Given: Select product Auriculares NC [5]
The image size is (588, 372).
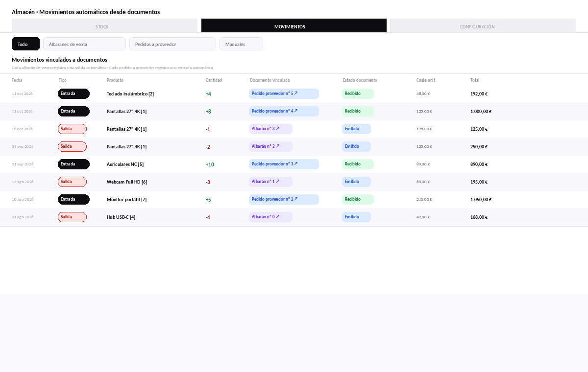Looking at the screenshot, I should pyautogui.click(x=125, y=164).
